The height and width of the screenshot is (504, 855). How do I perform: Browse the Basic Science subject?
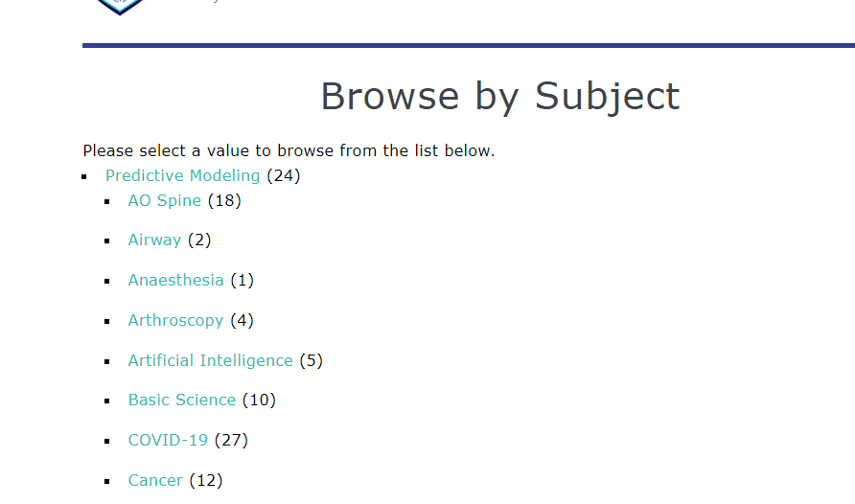point(182,400)
